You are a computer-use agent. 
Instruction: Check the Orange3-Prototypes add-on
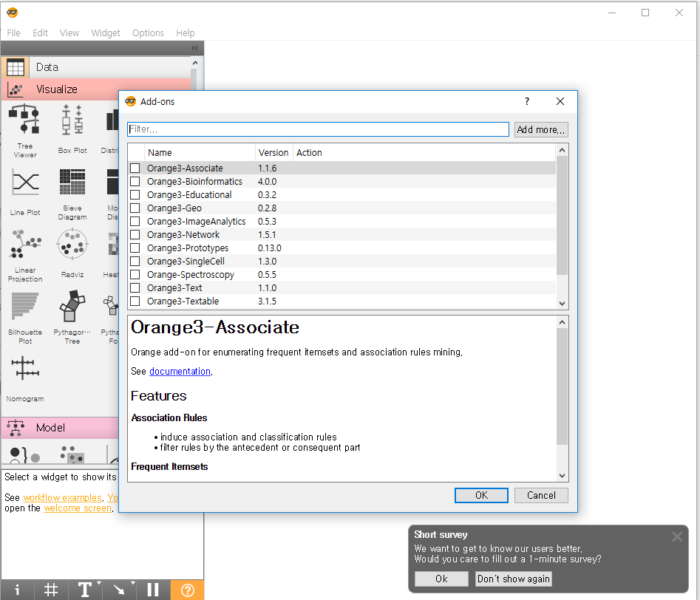click(135, 248)
